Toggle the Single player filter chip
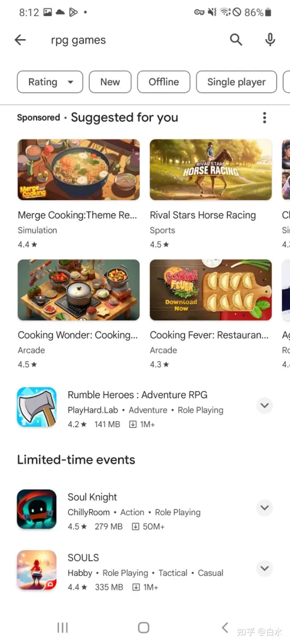290x644 pixels. 236,82
